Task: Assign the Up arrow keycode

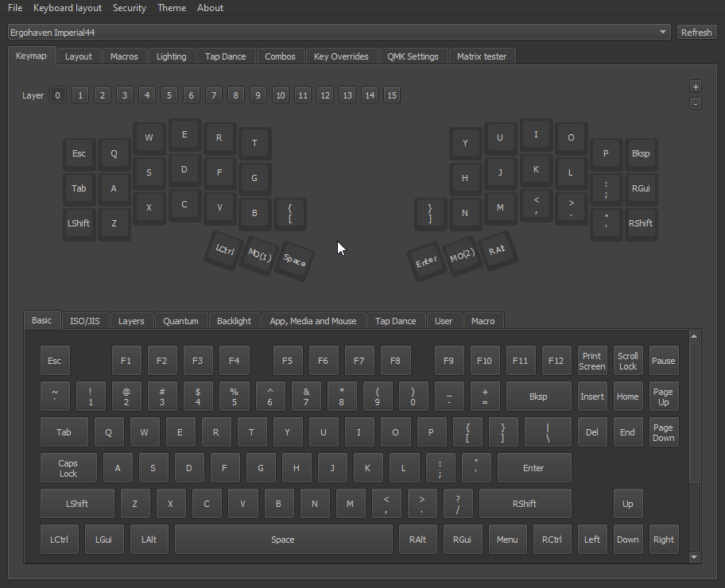Action: click(x=627, y=504)
